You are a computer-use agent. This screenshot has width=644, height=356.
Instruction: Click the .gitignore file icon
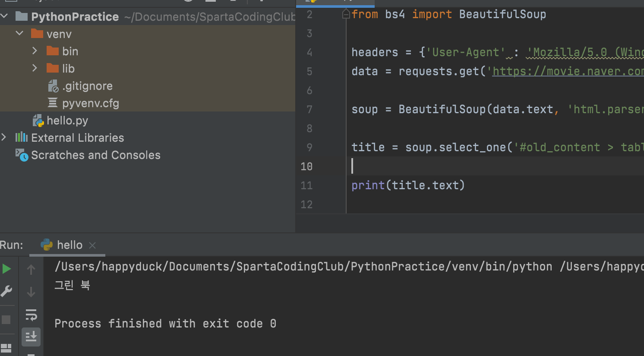pos(53,86)
